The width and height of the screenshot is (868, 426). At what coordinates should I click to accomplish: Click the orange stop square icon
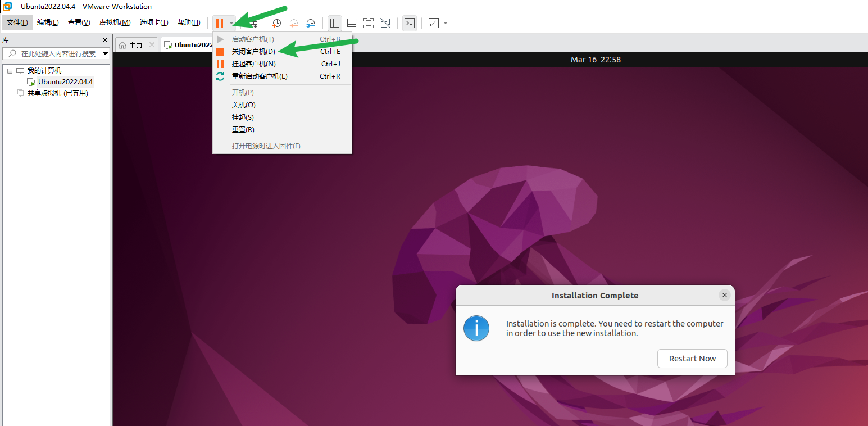(x=220, y=52)
